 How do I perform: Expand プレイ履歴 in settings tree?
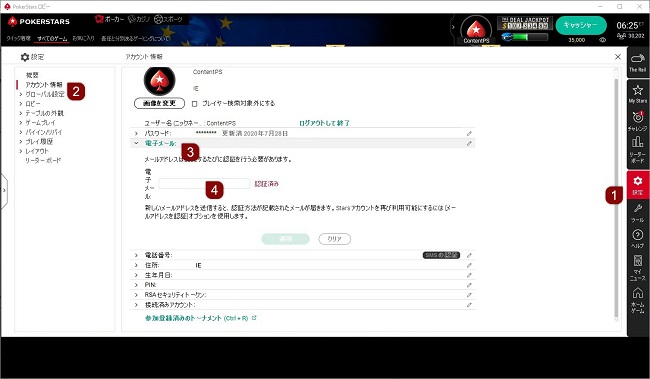coord(21,142)
